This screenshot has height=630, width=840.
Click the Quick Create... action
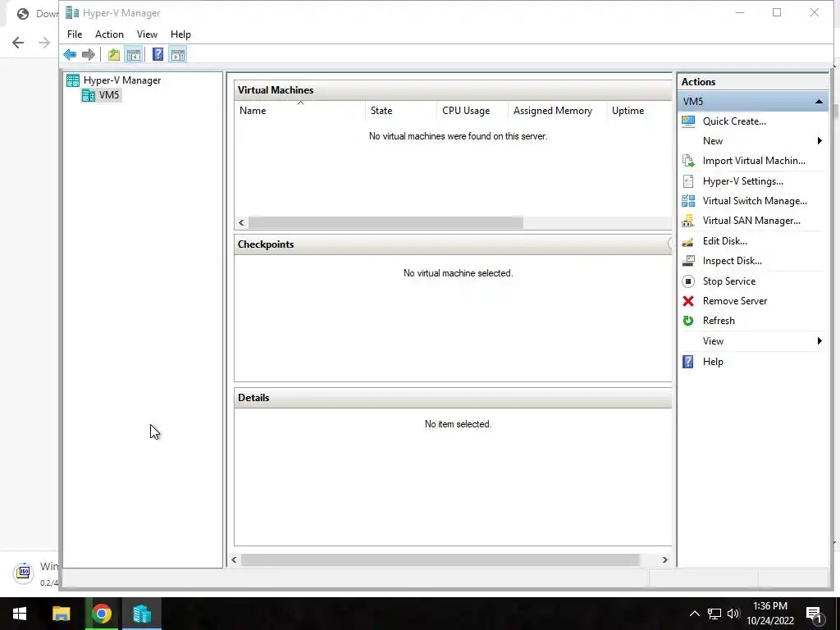(x=734, y=121)
